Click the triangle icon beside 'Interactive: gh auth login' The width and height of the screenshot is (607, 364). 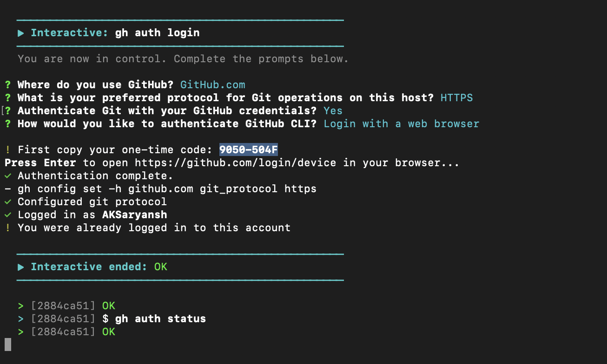(21, 33)
